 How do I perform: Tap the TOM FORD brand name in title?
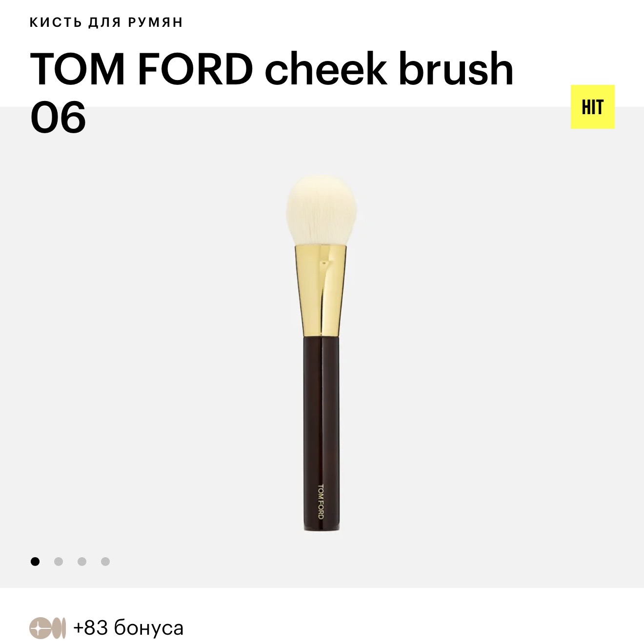[141, 69]
